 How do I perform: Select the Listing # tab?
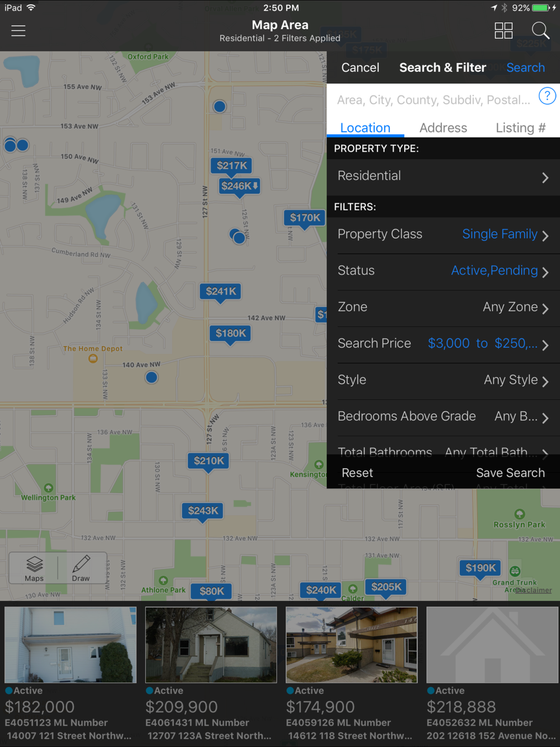tap(520, 128)
